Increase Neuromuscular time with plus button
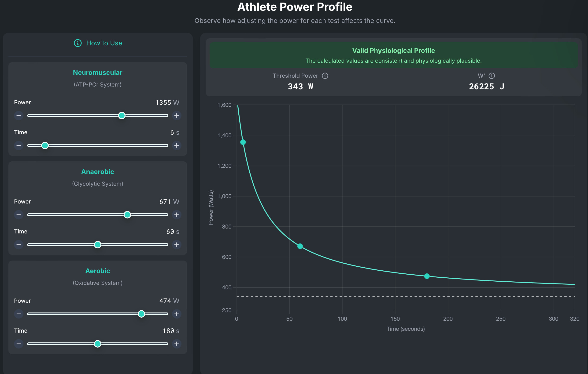The width and height of the screenshot is (588, 374). coord(177,146)
